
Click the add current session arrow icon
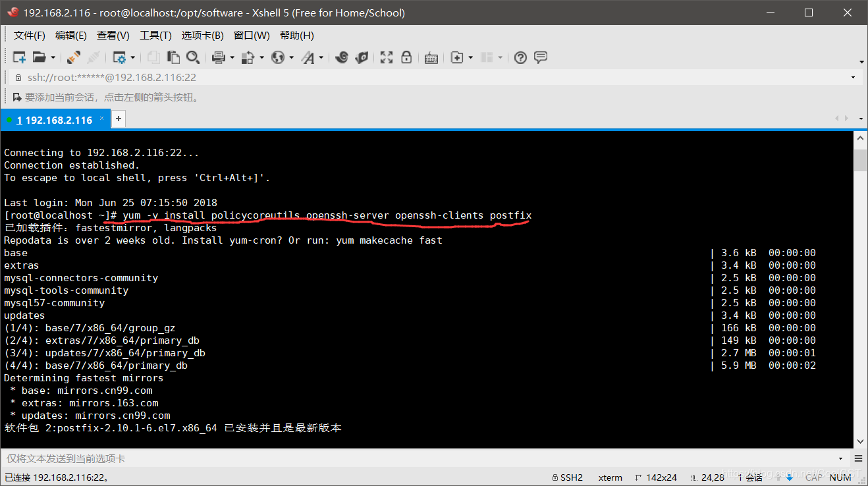pyautogui.click(x=18, y=97)
